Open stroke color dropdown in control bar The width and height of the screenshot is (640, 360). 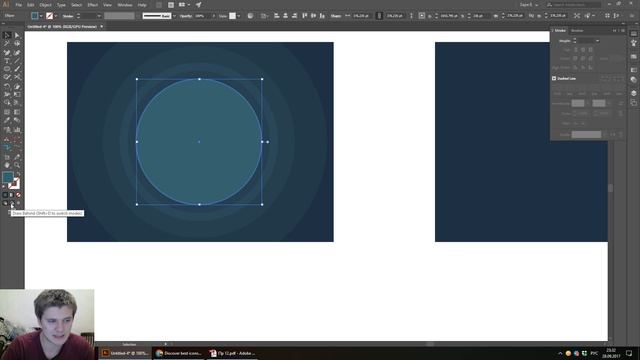click(56, 16)
